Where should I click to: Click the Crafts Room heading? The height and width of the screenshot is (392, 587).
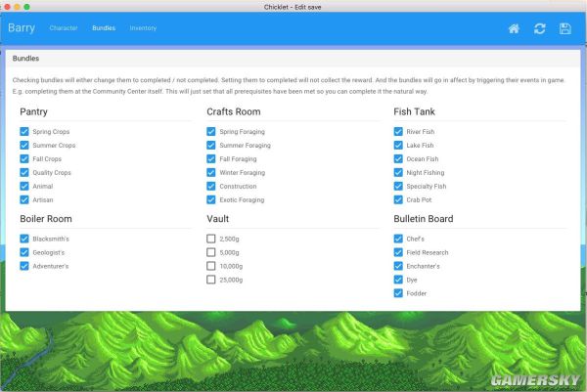click(234, 111)
